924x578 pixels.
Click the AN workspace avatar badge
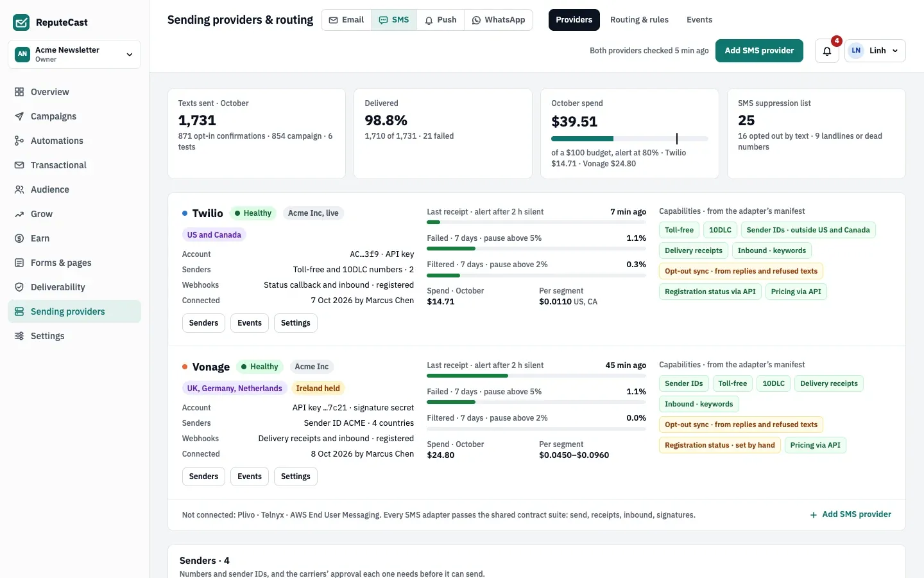22,54
